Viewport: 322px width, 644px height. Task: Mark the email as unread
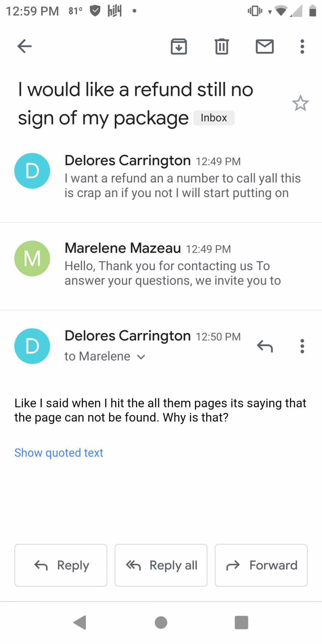(265, 47)
